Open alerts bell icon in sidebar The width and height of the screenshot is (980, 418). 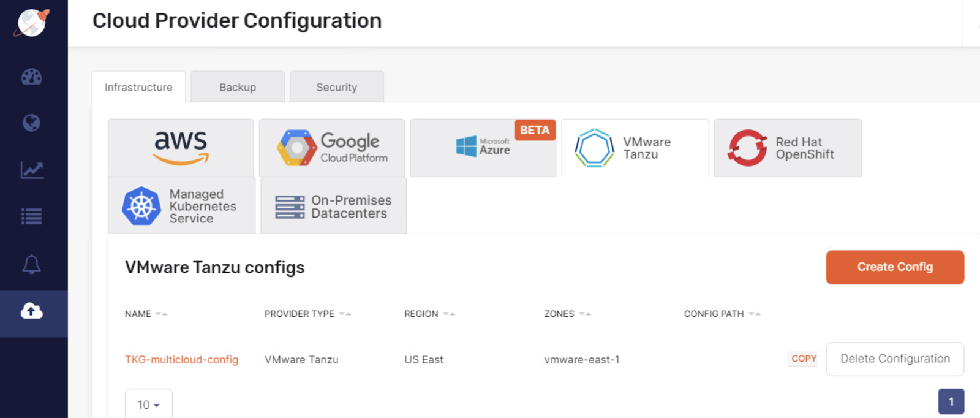[x=32, y=264]
